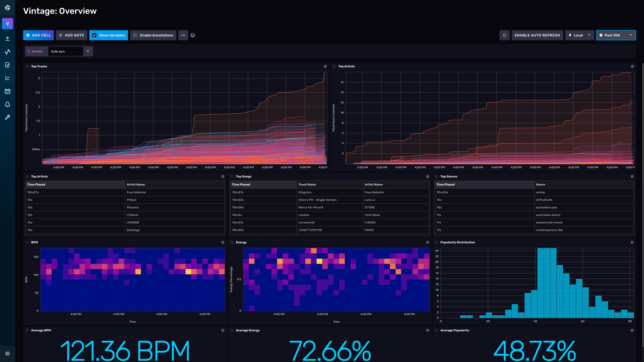
Task: Open Top Genres cell settings gear
Action: pos(632,176)
